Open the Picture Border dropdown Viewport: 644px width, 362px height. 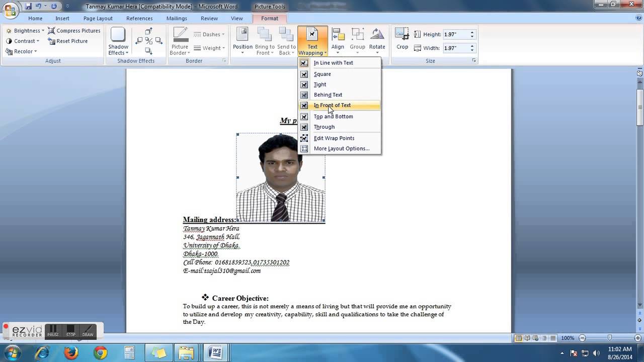180,41
